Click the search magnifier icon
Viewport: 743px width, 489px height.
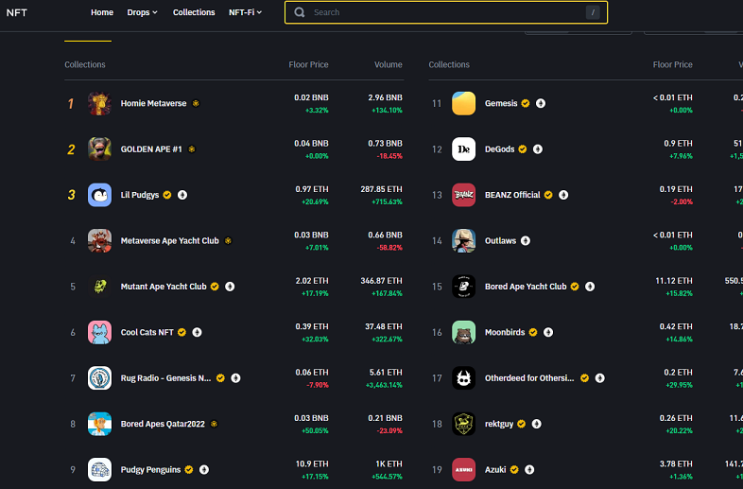click(x=299, y=12)
